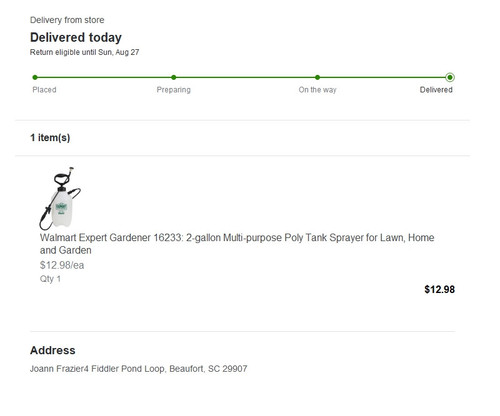The width and height of the screenshot is (500, 416).
Task: Click the green progress tracker line
Action: point(242,77)
